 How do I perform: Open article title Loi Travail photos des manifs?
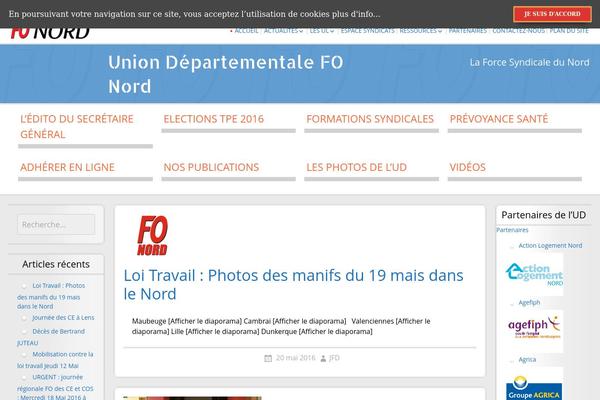tap(293, 284)
